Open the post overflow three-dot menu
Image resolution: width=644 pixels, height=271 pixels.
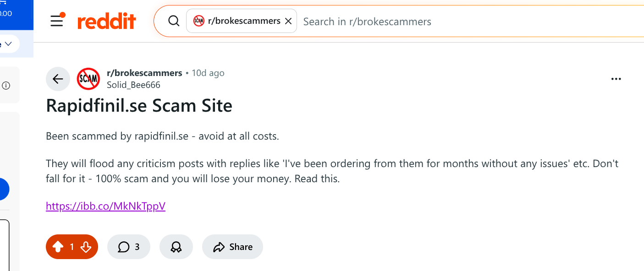click(x=616, y=78)
